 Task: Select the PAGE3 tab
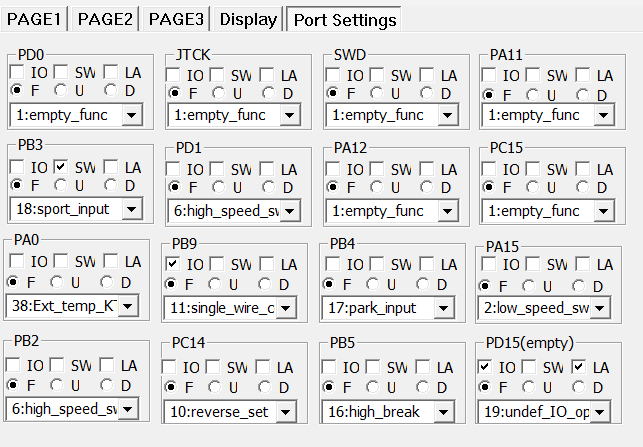(x=176, y=19)
